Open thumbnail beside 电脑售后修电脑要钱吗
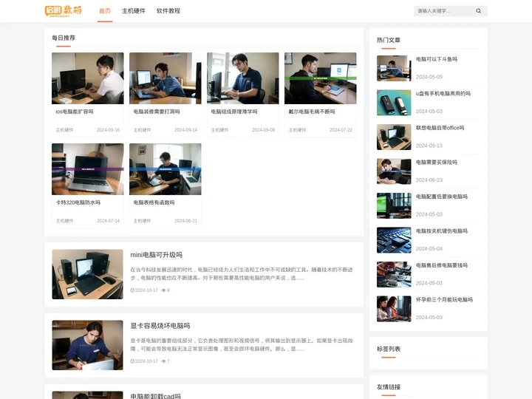The image size is (532, 399). click(x=394, y=274)
